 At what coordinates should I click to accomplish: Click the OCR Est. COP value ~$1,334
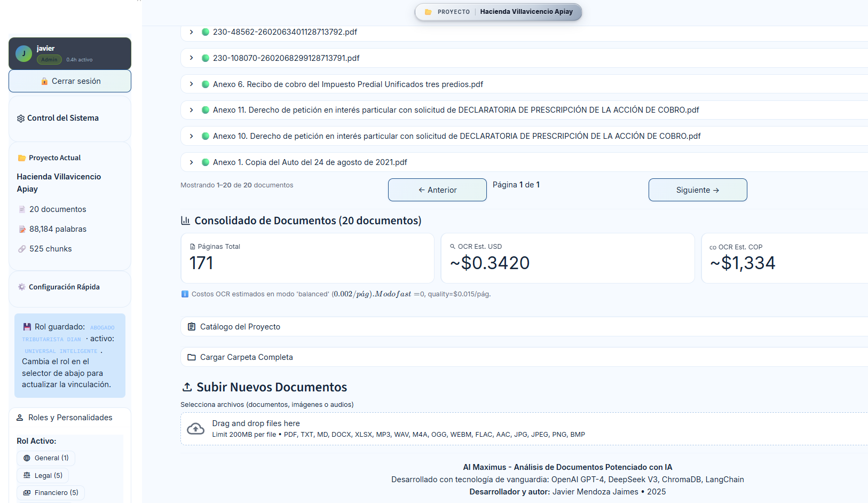click(x=743, y=263)
